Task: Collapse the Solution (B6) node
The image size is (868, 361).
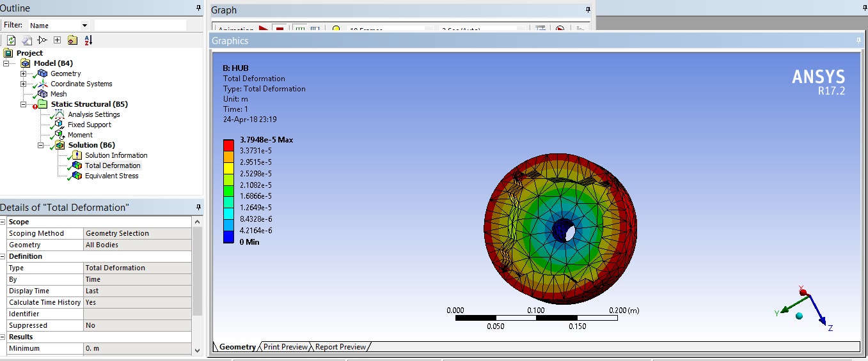Action: click(41, 145)
